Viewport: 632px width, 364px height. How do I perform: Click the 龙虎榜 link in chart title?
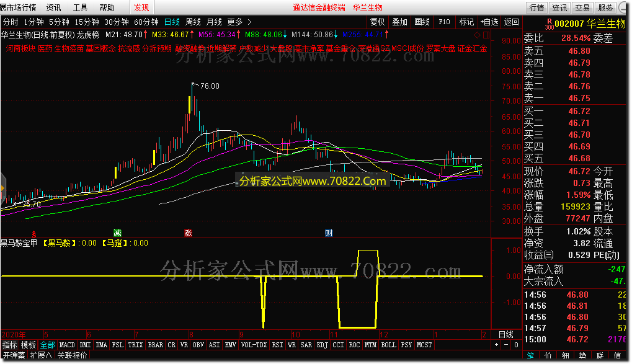point(88,35)
